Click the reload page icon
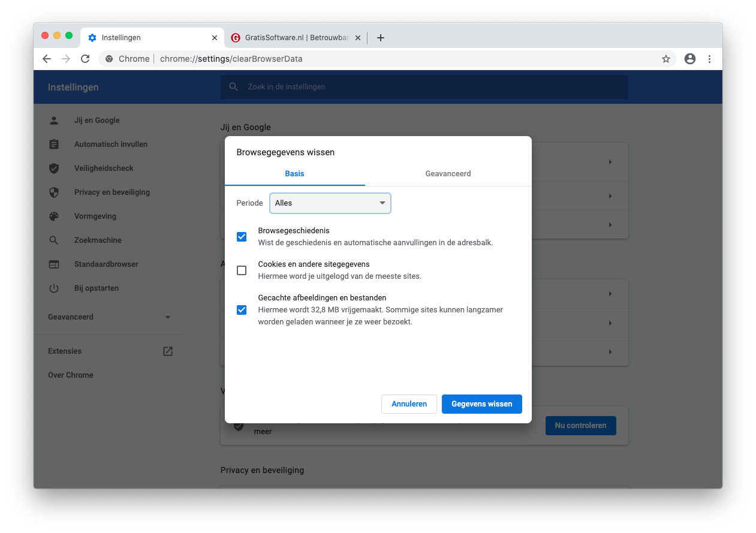 click(x=85, y=59)
